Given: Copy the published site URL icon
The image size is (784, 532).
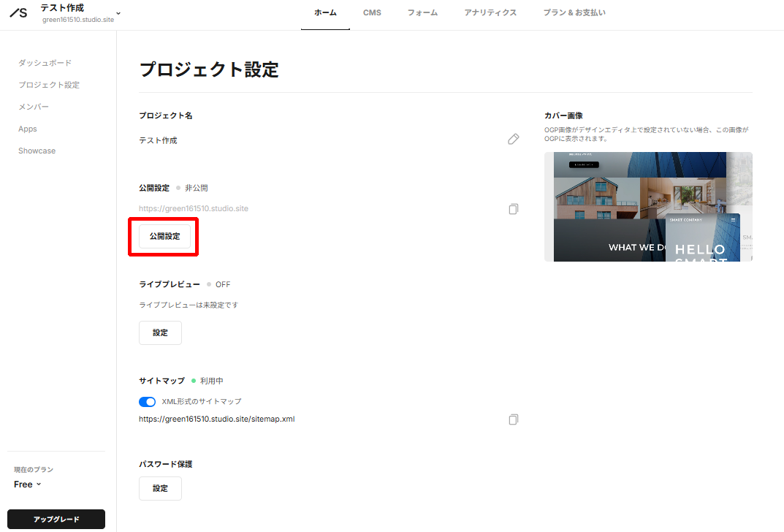Looking at the screenshot, I should click(514, 209).
